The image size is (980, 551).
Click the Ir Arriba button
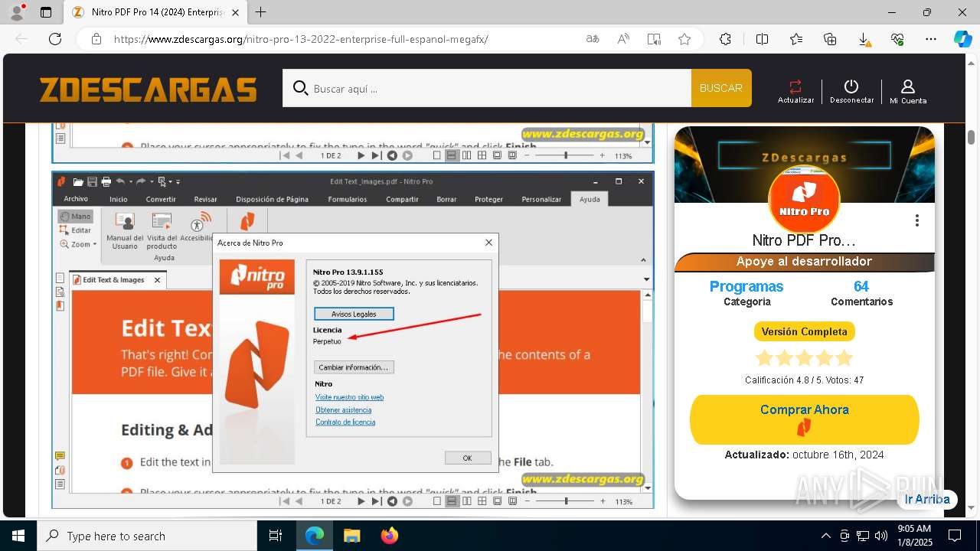point(927,499)
